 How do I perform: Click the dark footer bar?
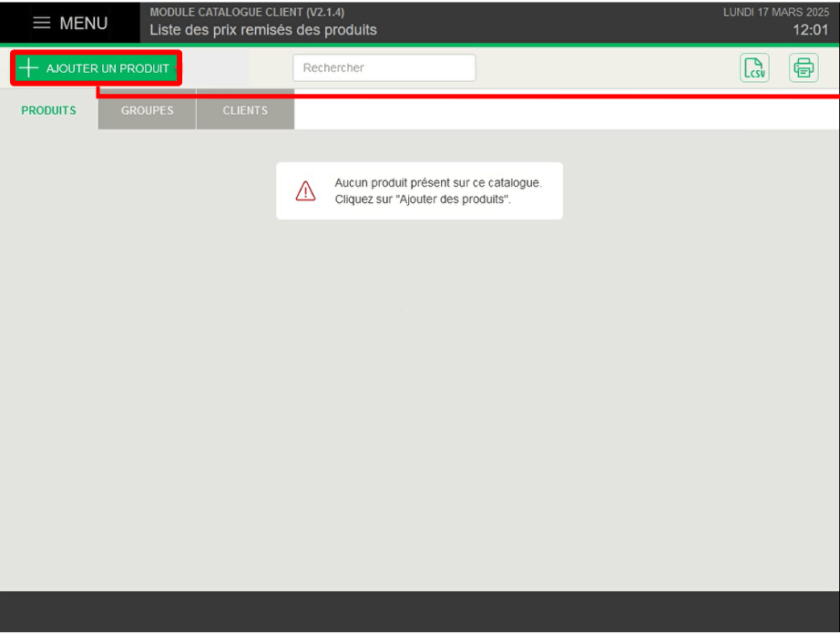(x=419, y=611)
